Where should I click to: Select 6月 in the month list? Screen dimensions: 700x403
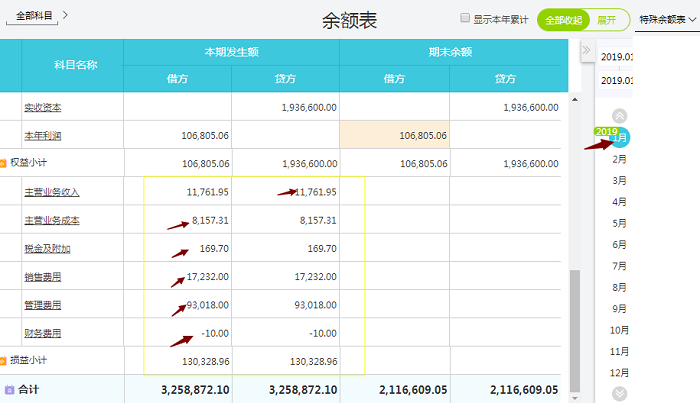pyautogui.click(x=619, y=245)
